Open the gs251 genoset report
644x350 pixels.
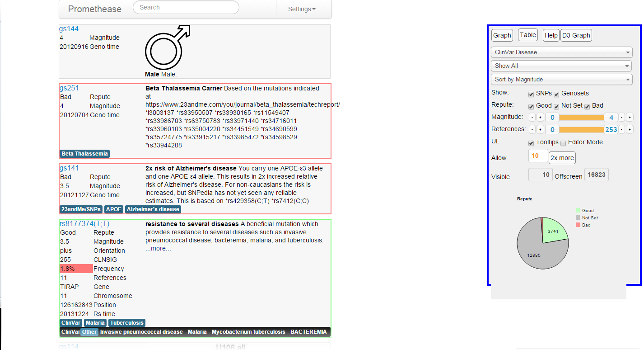coord(69,88)
